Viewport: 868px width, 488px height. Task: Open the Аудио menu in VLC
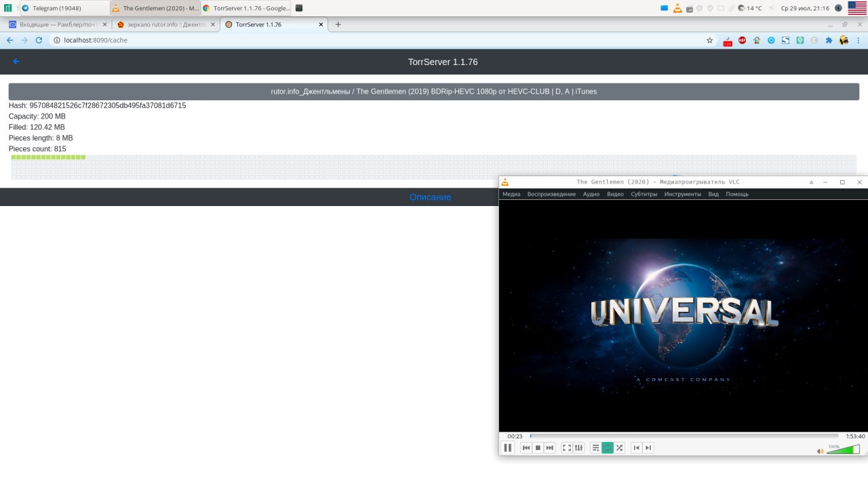(x=591, y=195)
